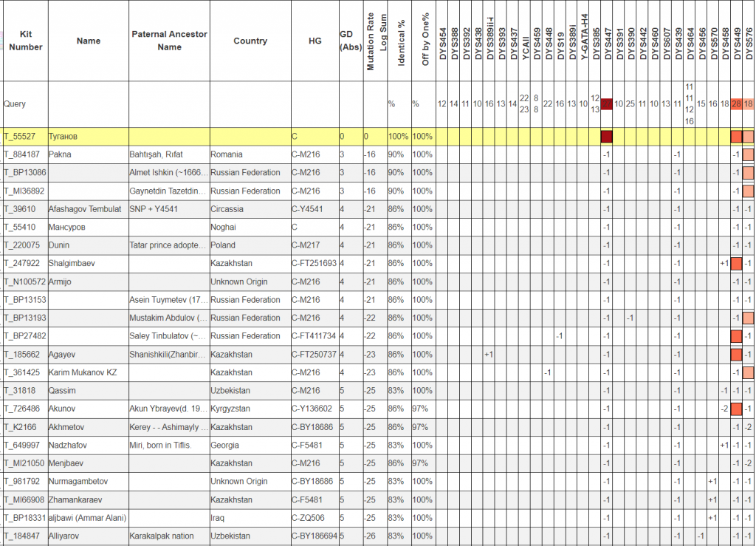
Task: Open kit number T_884187
Action: click(22, 154)
